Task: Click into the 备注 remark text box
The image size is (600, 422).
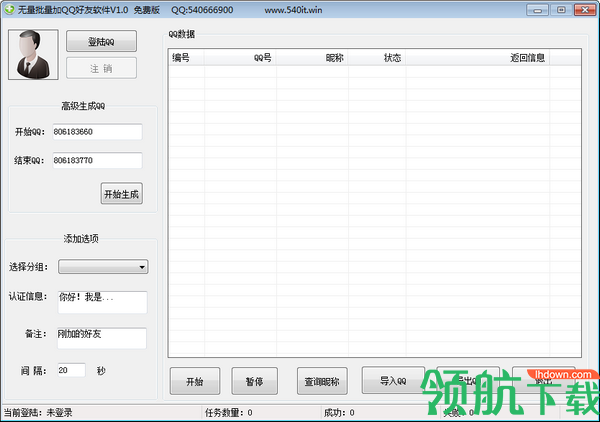Action: pyautogui.click(x=102, y=338)
